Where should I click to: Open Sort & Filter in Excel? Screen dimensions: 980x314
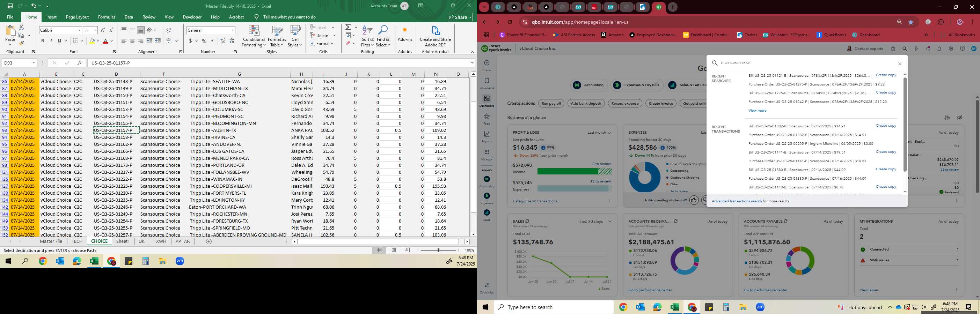click(x=367, y=37)
